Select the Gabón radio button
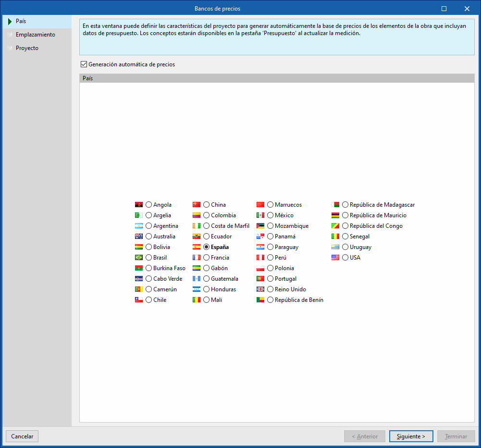The width and height of the screenshot is (481, 448). [x=207, y=268]
